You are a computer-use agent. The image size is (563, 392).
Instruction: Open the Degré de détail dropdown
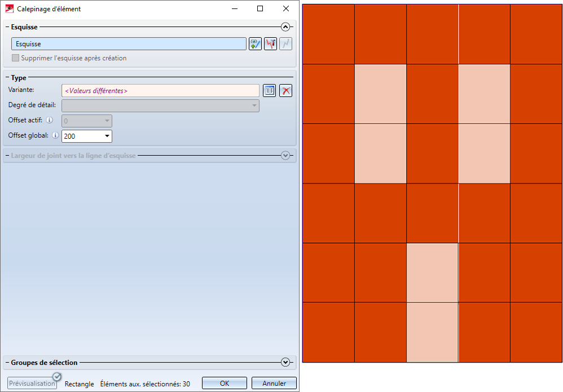coord(161,105)
